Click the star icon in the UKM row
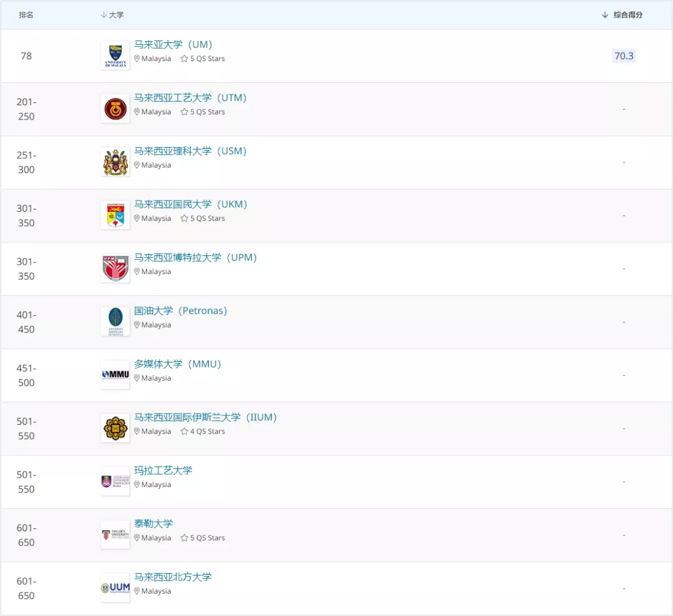Viewport: 673px width, 616px height. pyautogui.click(x=184, y=218)
